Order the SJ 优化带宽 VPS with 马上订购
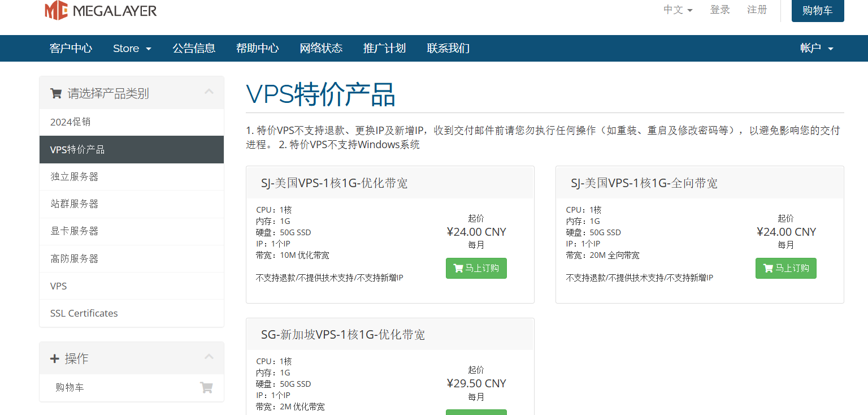Viewport: 868px width, 415px height. [x=476, y=269]
